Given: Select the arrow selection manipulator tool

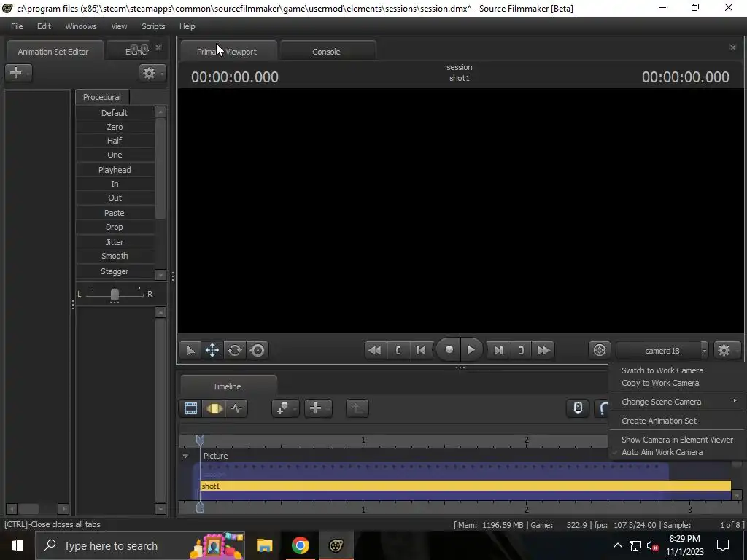Looking at the screenshot, I should point(190,351).
